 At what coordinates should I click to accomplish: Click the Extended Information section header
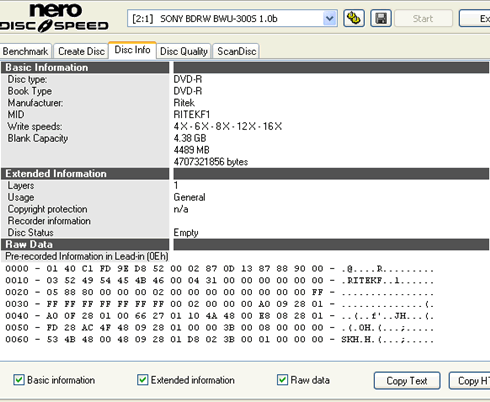[85, 174]
